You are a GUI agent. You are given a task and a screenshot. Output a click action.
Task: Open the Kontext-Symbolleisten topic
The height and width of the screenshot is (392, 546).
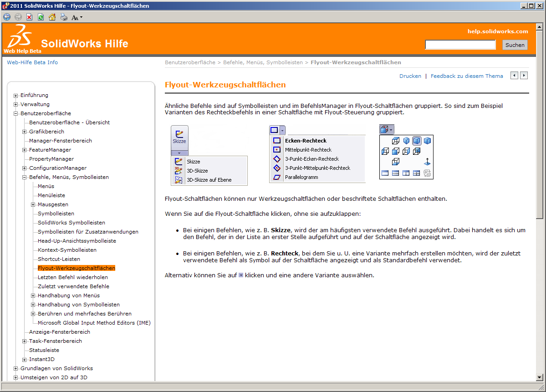click(67, 250)
